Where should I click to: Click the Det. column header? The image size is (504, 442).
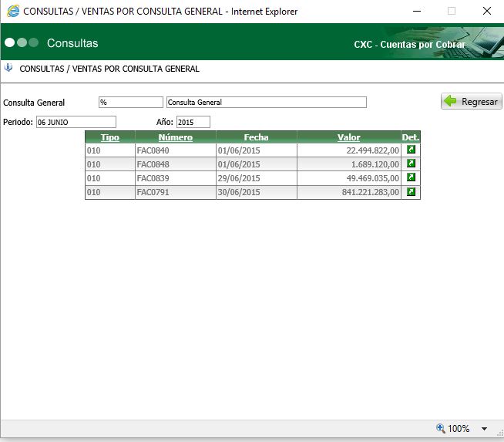(x=411, y=137)
